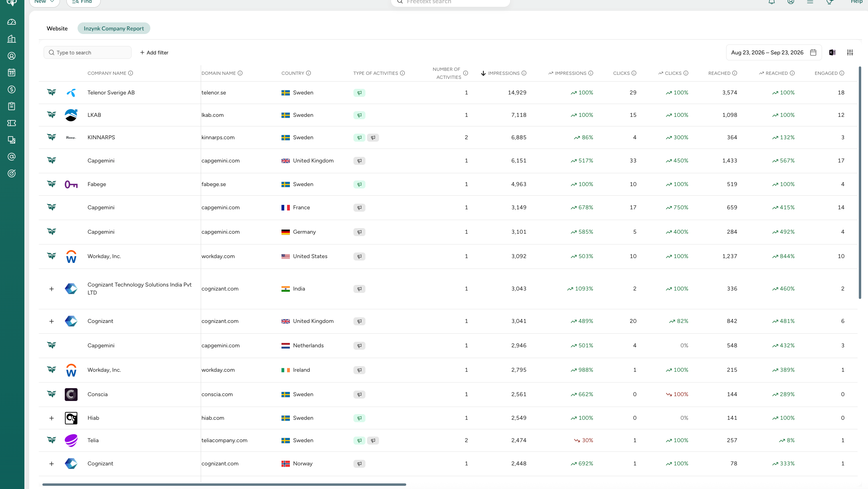Expand Cognizant Technology Solutions India row
Viewport: 868px width, 489px height.
point(52,289)
